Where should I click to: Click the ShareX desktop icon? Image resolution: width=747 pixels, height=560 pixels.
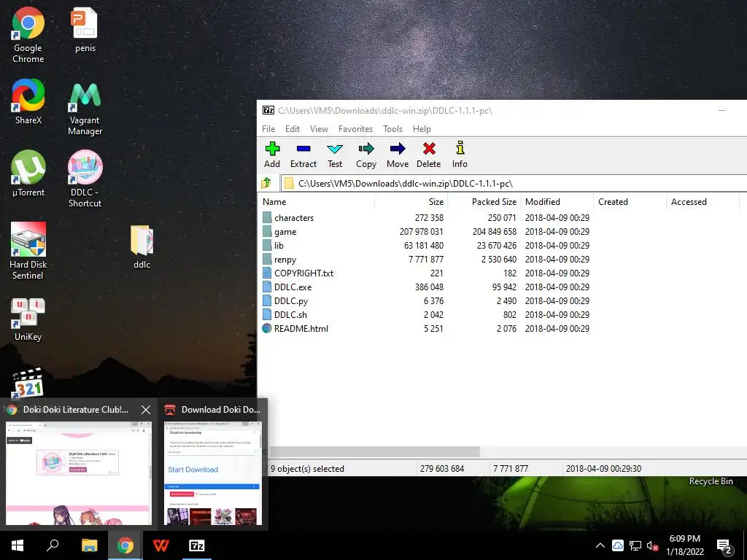(28, 101)
